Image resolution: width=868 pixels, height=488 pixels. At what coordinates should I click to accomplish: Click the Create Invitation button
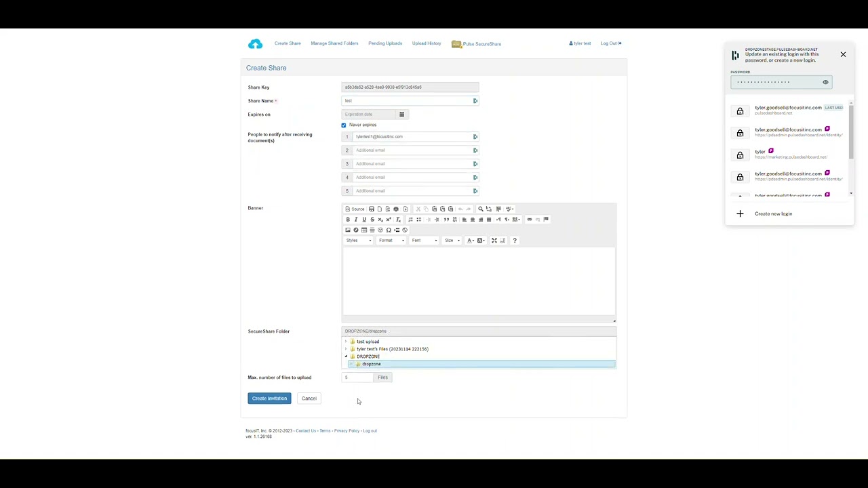tap(269, 399)
